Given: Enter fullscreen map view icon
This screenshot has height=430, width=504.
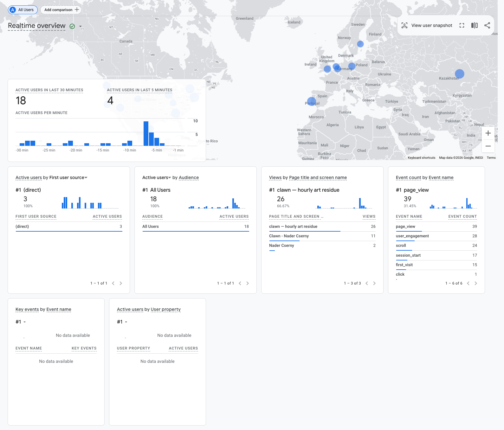Looking at the screenshot, I should point(462,25).
